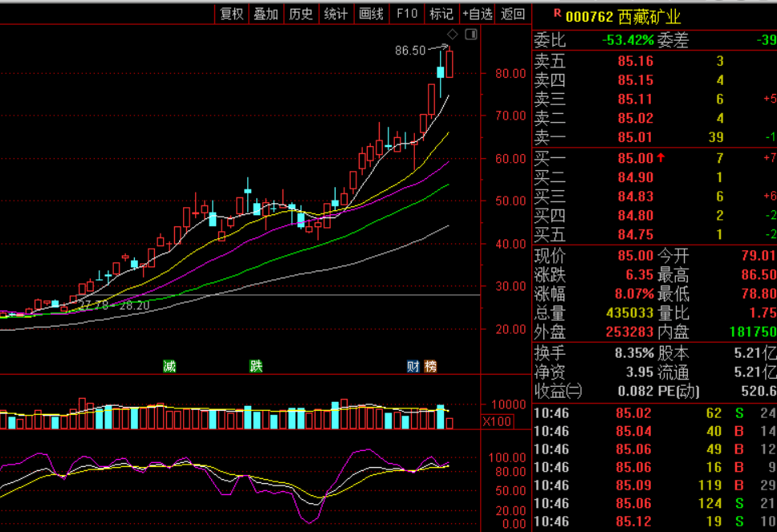Open the 历史 history view
Image resolution: width=777 pixels, height=532 pixels.
click(301, 14)
